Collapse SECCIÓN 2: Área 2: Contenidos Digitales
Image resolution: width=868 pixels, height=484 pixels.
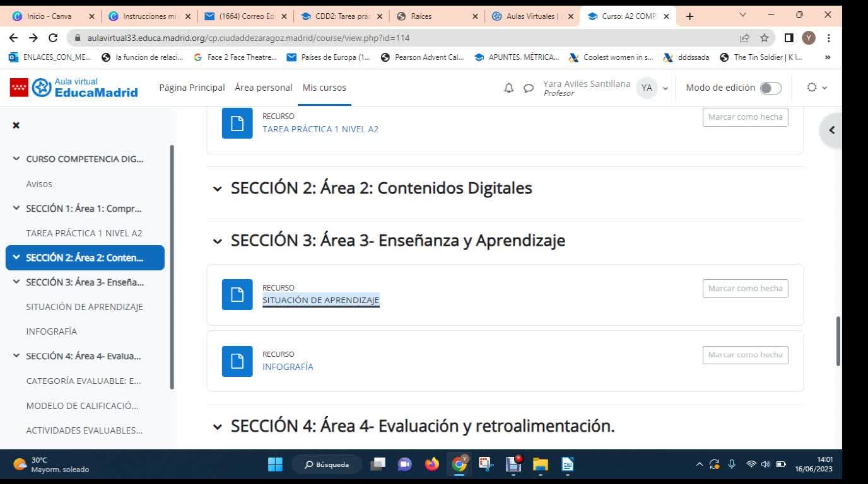point(218,189)
